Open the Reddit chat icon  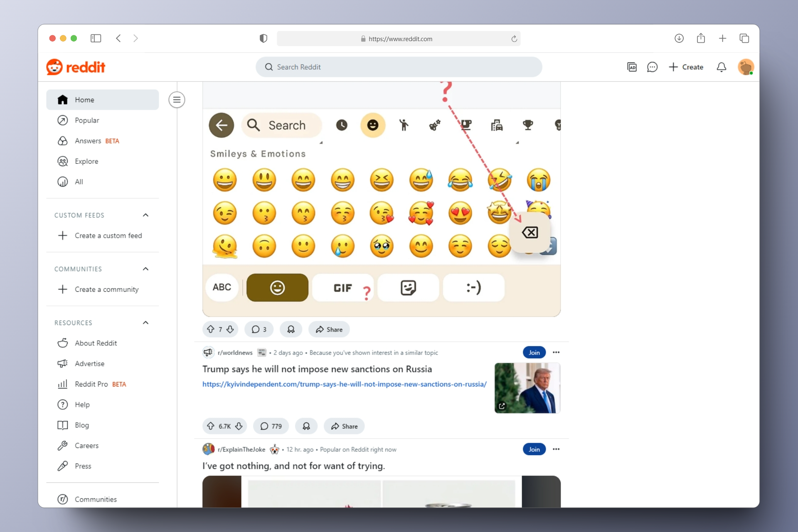652,67
